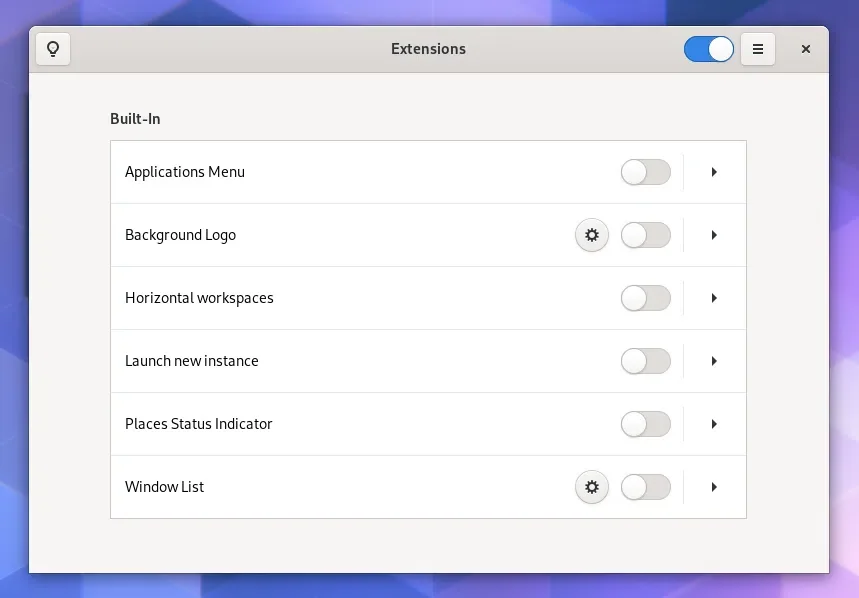Select the Places Status Indicator label
This screenshot has height=598, width=859.
click(198, 424)
